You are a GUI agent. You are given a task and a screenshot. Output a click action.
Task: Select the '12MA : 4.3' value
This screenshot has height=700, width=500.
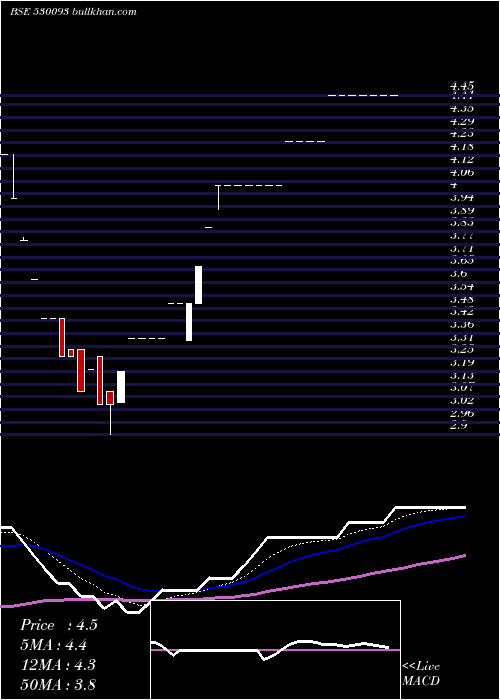point(58,665)
